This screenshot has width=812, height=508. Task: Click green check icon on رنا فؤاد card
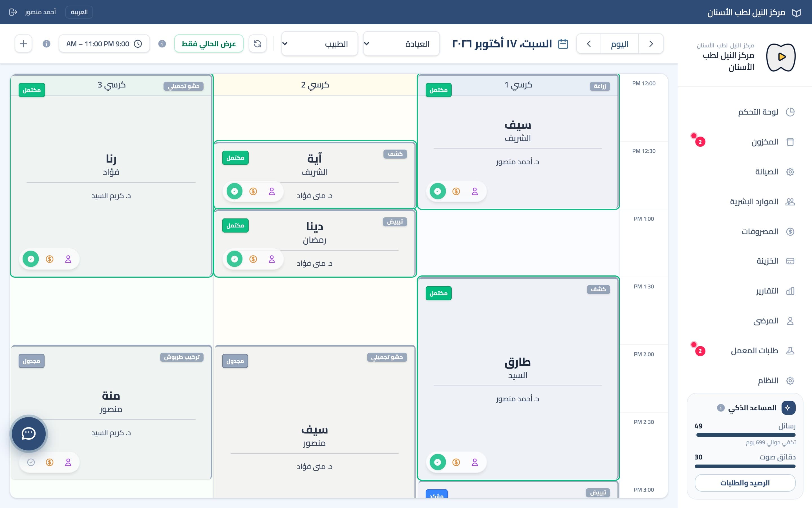click(x=31, y=259)
